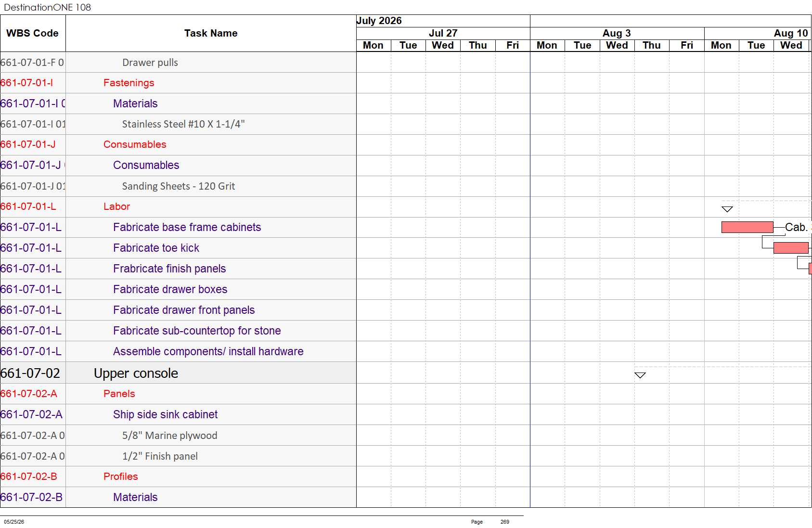Select Frabricate finish panels task
The width and height of the screenshot is (812, 528).
[169, 269]
